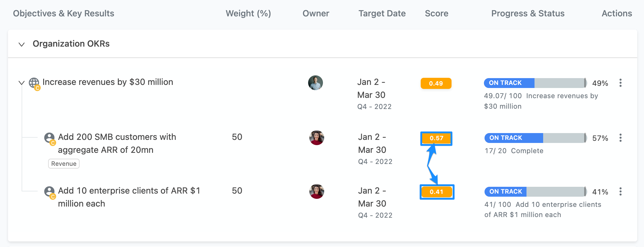Open the Add 200 SMB customers key result
This screenshot has width=644, height=247.
pyautogui.click(x=117, y=143)
